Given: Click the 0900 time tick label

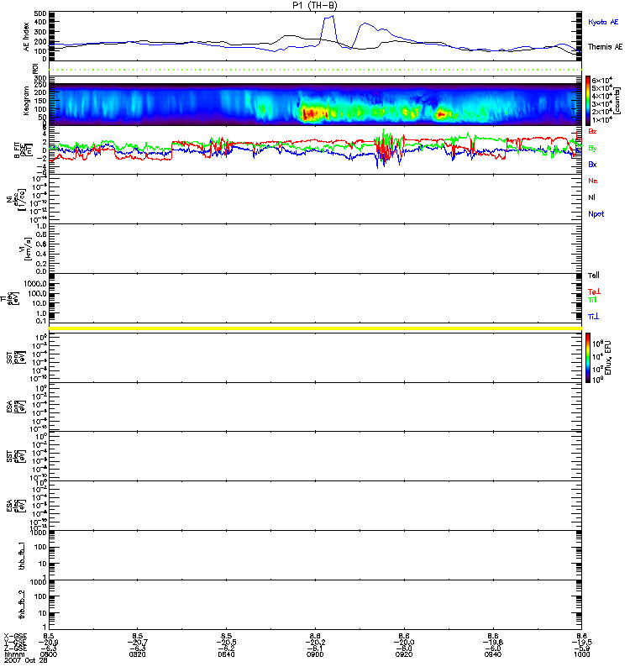Looking at the screenshot, I should click(x=315, y=654).
